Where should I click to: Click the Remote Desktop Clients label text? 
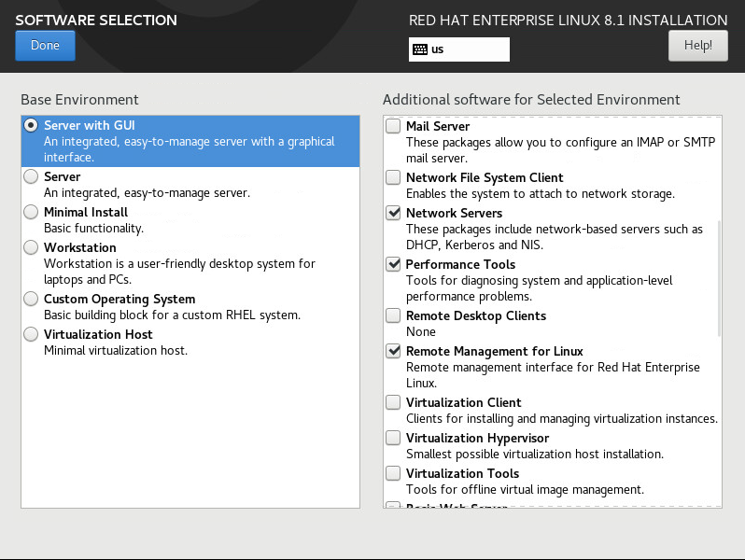[x=475, y=315]
